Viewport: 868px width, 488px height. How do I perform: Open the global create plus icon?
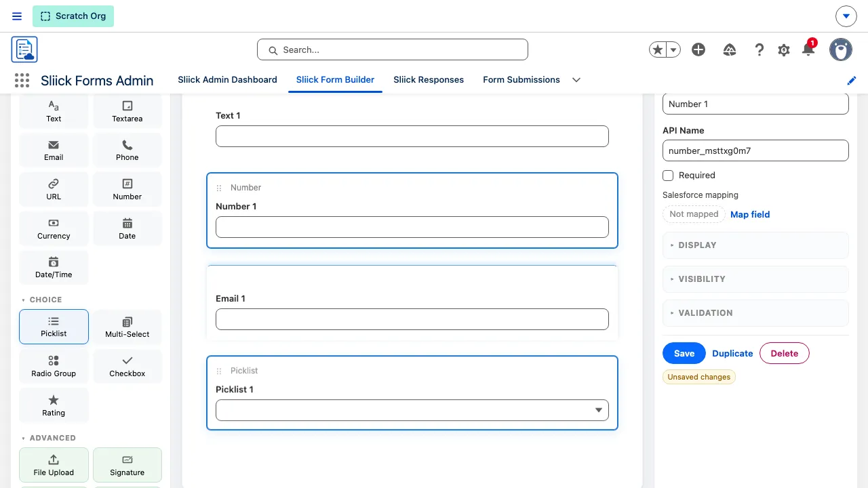(x=698, y=49)
